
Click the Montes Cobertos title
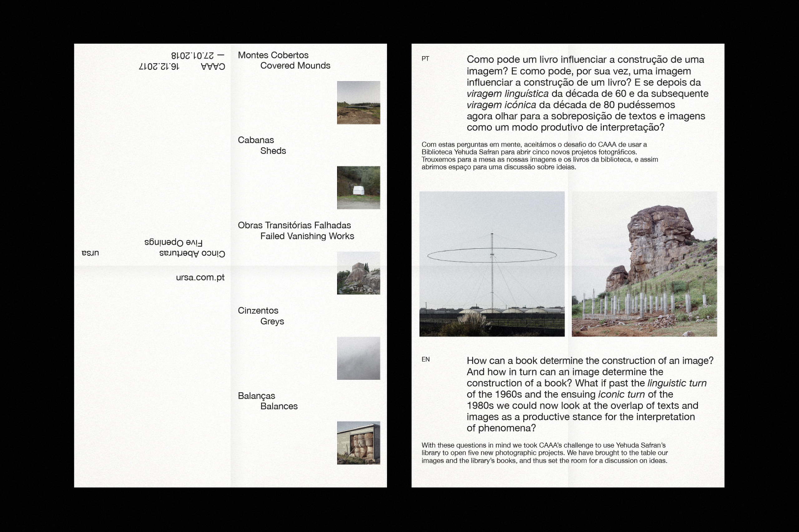(x=273, y=55)
